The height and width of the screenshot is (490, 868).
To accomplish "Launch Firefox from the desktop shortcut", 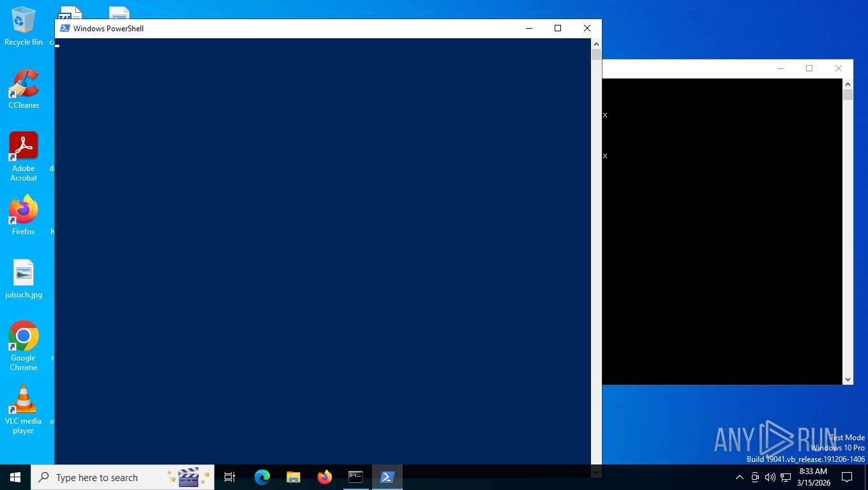I will pyautogui.click(x=24, y=216).
